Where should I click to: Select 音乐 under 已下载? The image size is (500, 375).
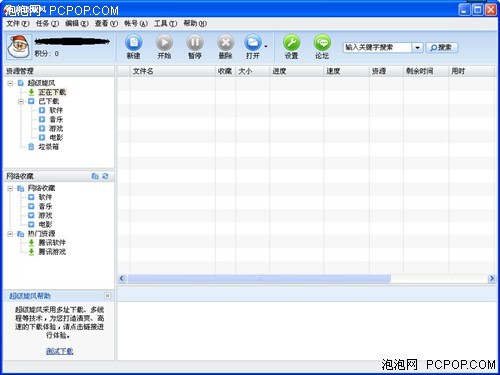[56, 119]
